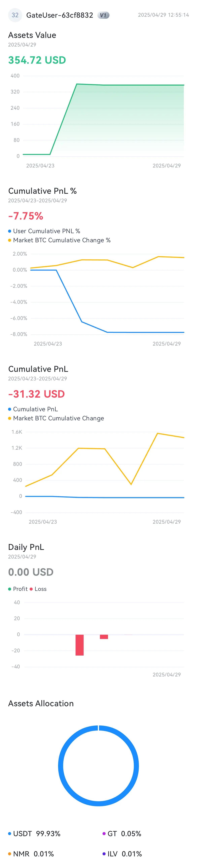Click the 354.72 USD assets value

point(37,60)
